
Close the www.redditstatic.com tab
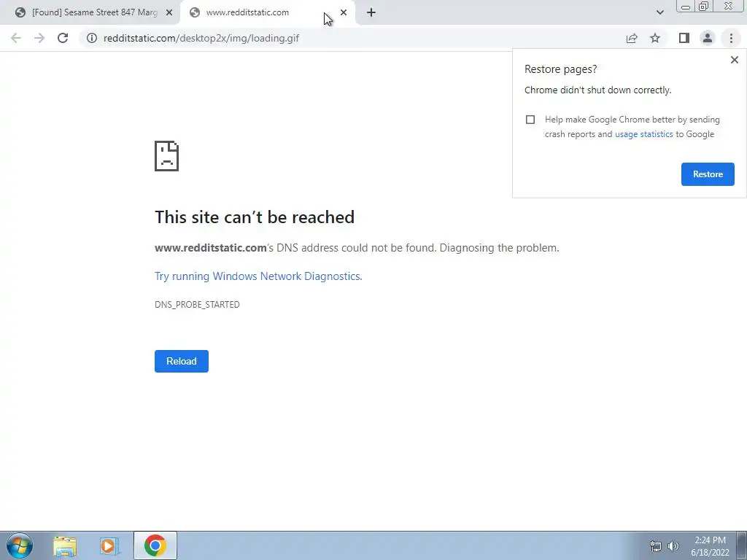(344, 12)
